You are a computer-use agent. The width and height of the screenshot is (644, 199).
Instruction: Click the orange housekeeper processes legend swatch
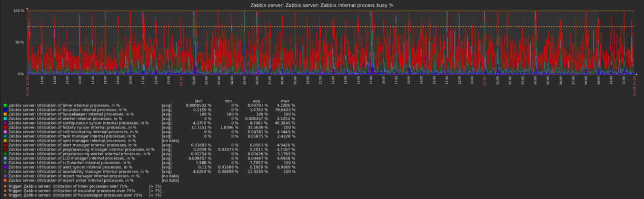pyautogui.click(x=5, y=114)
